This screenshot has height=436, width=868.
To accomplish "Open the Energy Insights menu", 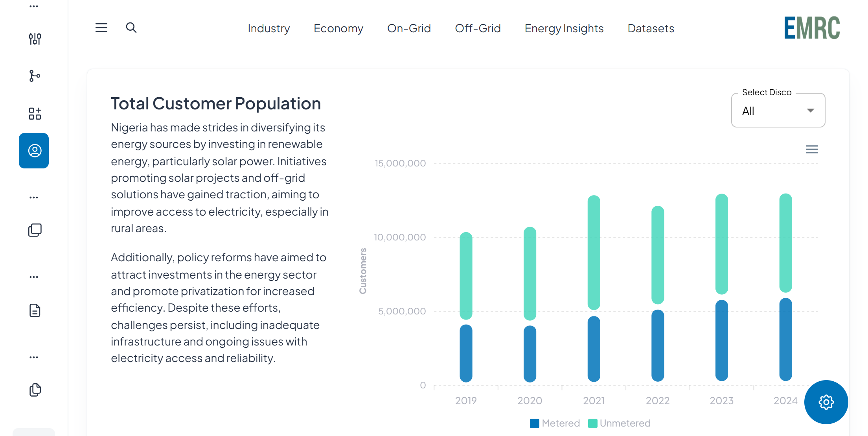I will coord(564,28).
